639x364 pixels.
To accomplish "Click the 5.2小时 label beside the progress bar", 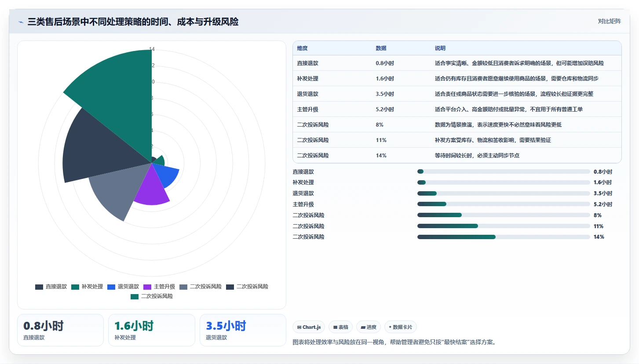I will click(x=603, y=204).
